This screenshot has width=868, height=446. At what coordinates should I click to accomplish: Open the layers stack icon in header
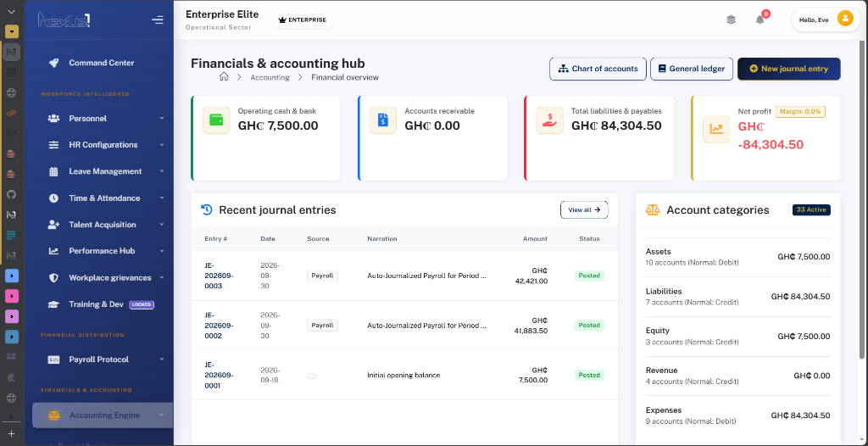pos(732,20)
